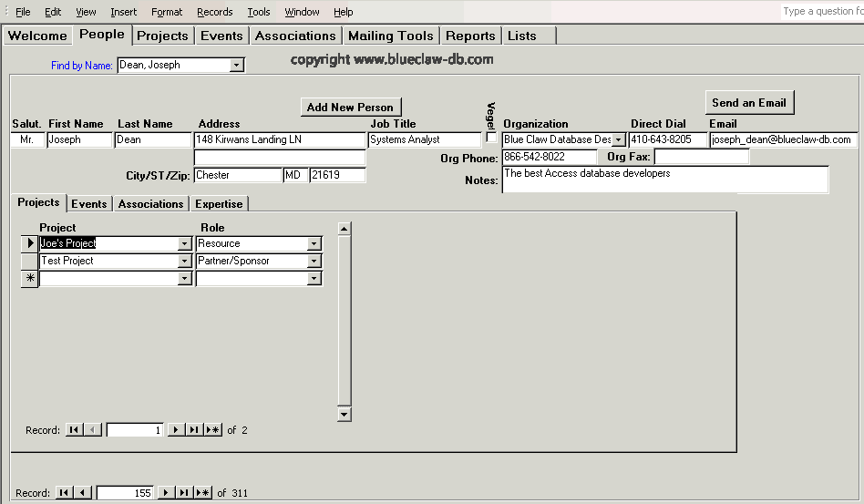
Task: Create new record in main navigator
Action: 202,493
